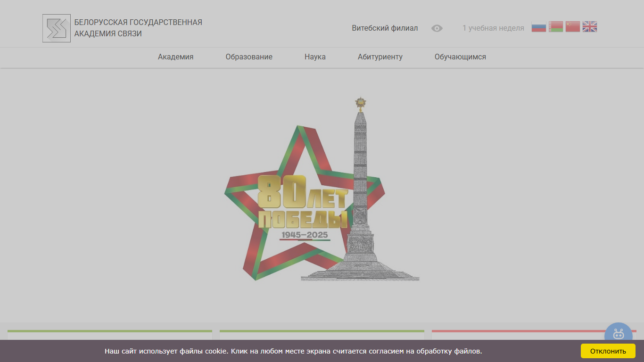Click the cookie notice text
This screenshot has height=362, width=644.
tap(293, 351)
